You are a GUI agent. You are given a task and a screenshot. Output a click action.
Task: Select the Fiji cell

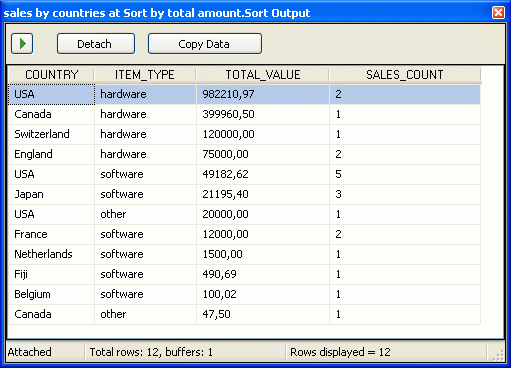(x=51, y=274)
